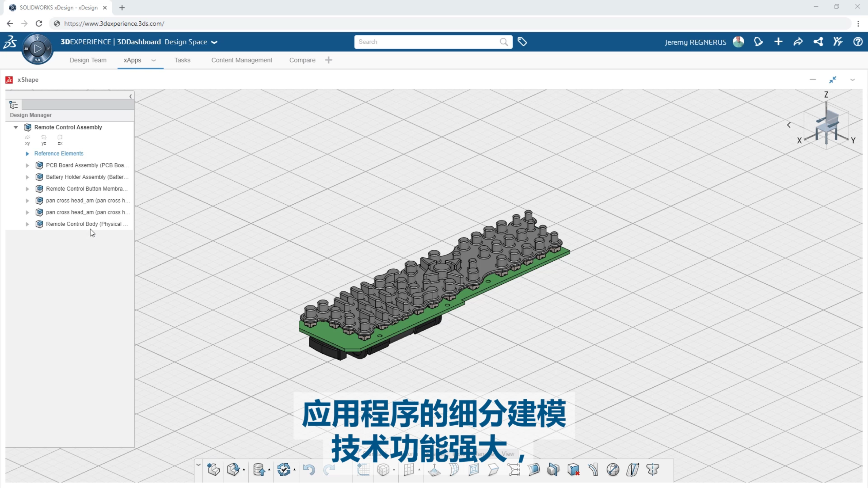Viewport: 868px width, 488px height.
Task: Collapse the left panel with the arrow
Action: [x=131, y=96]
